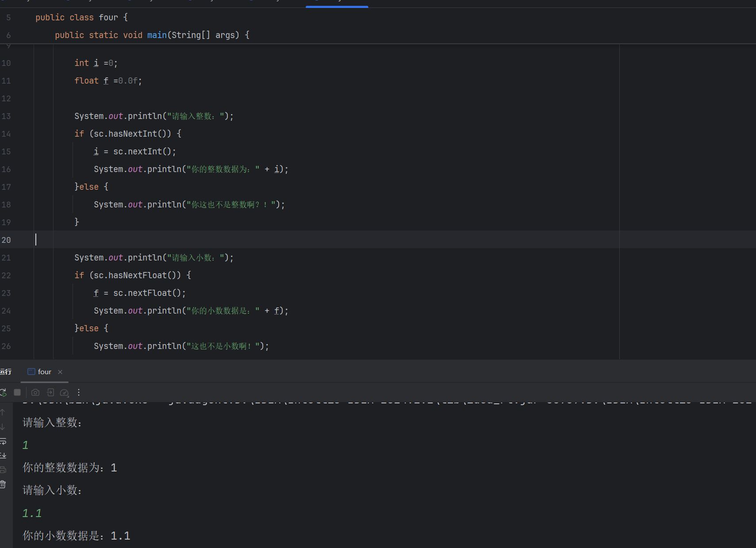Click the closing brace on line 19
Image resolution: width=756 pixels, height=548 pixels.
point(77,222)
